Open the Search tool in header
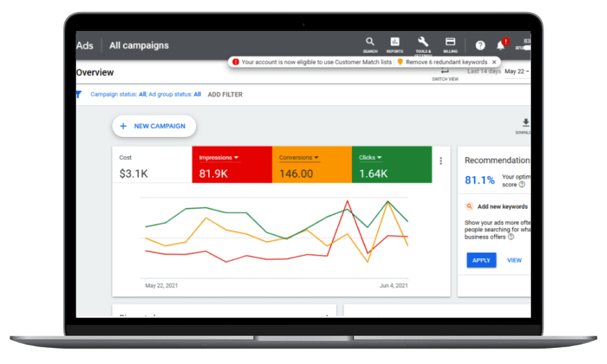This screenshot has width=607, height=364. click(370, 44)
